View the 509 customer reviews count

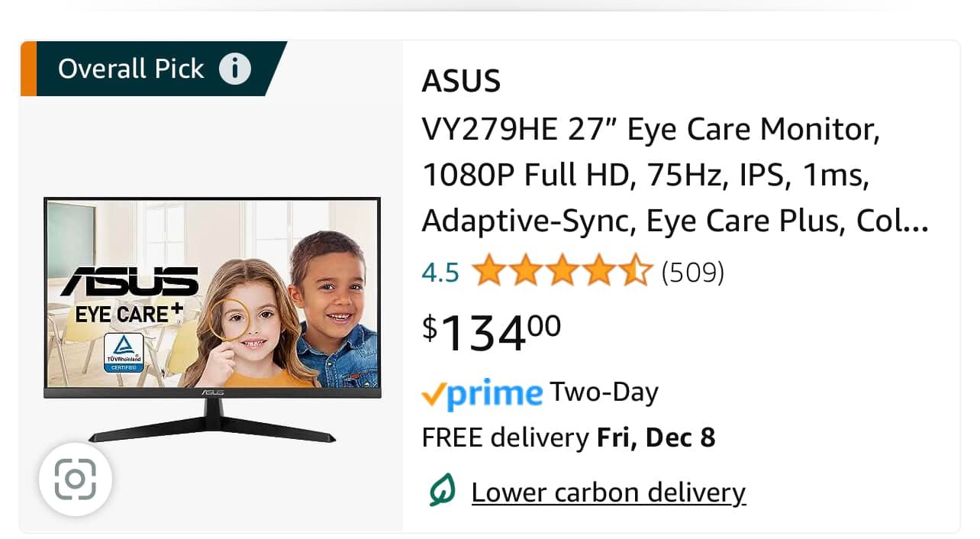click(692, 273)
